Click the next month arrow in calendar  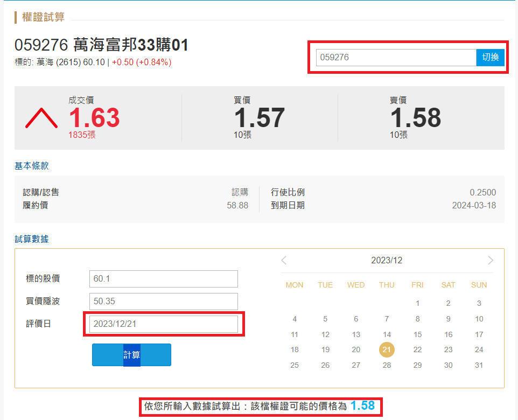[x=490, y=261]
